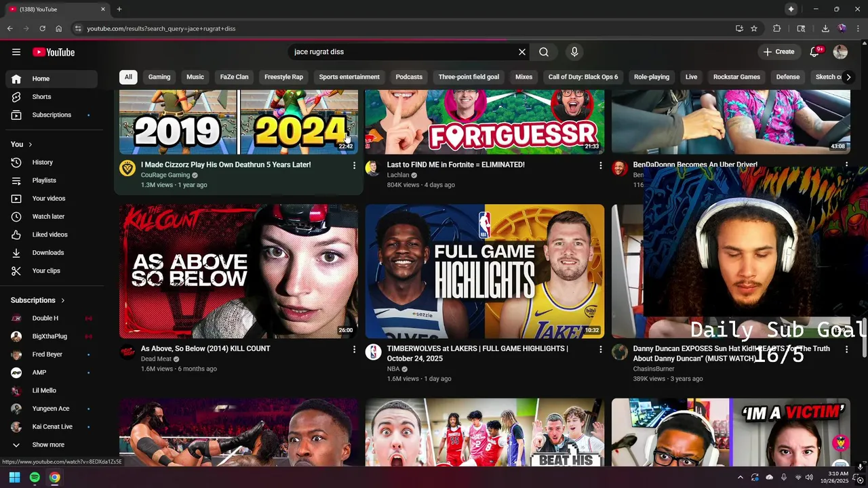Select the Freestyle Rap filter chip
868x488 pixels.
[283, 77]
